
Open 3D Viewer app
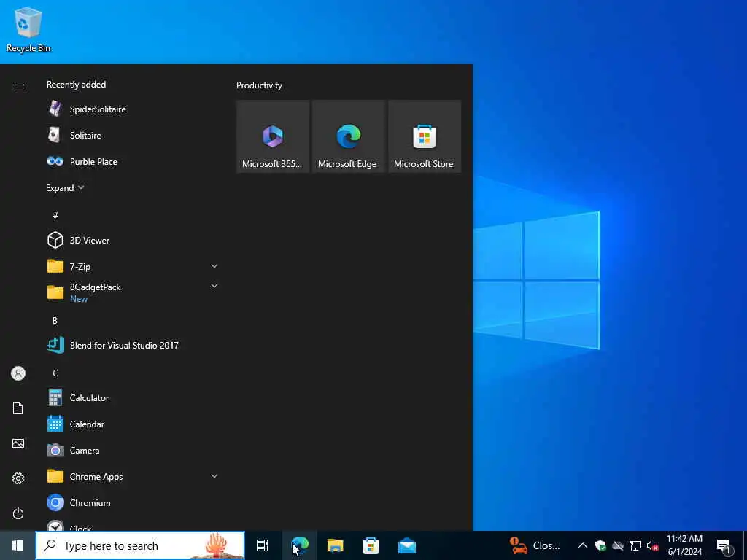[x=131, y=240]
